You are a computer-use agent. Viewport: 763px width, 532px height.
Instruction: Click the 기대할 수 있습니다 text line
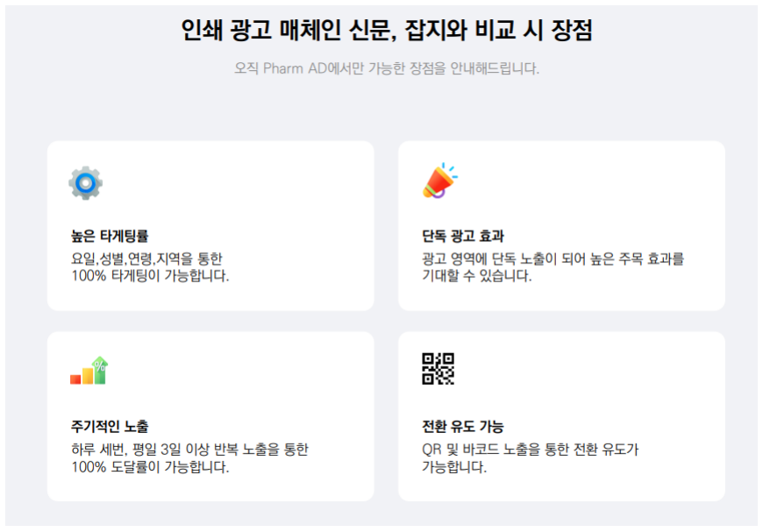click(x=476, y=276)
